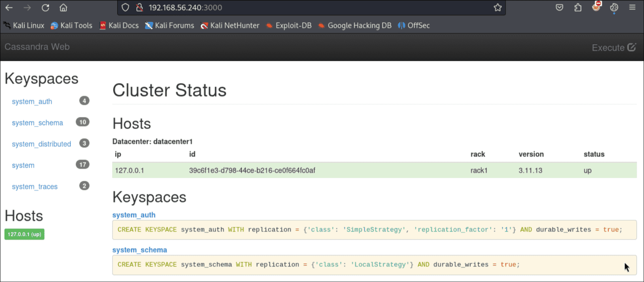Click the badge showing 3 beside system_distributed
The width and height of the screenshot is (644, 282).
[x=84, y=143]
